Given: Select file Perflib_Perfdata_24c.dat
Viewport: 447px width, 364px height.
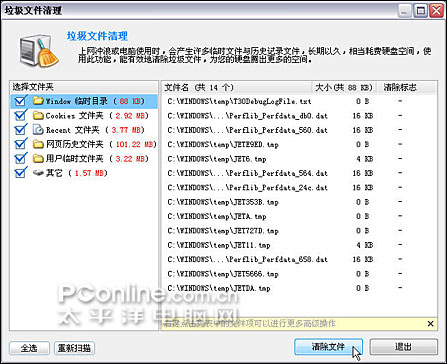Looking at the screenshot, I should coord(299,188).
